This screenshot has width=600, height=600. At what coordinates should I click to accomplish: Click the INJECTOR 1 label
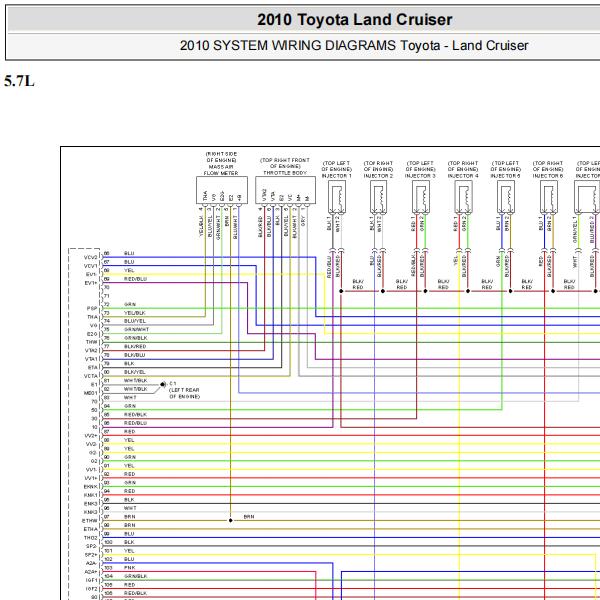336,176
